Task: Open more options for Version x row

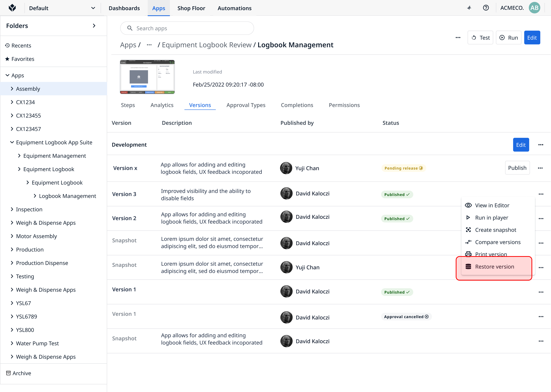Action: (540, 168)
